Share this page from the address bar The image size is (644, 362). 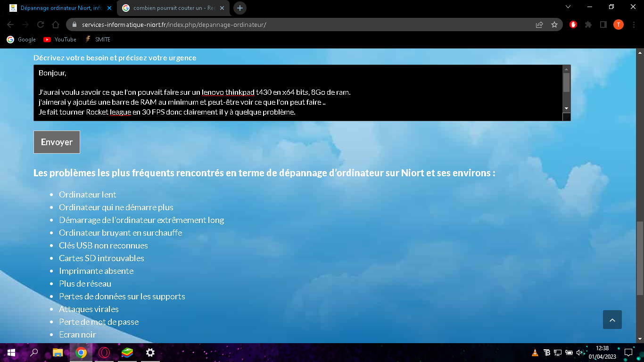tap(539, 25)
